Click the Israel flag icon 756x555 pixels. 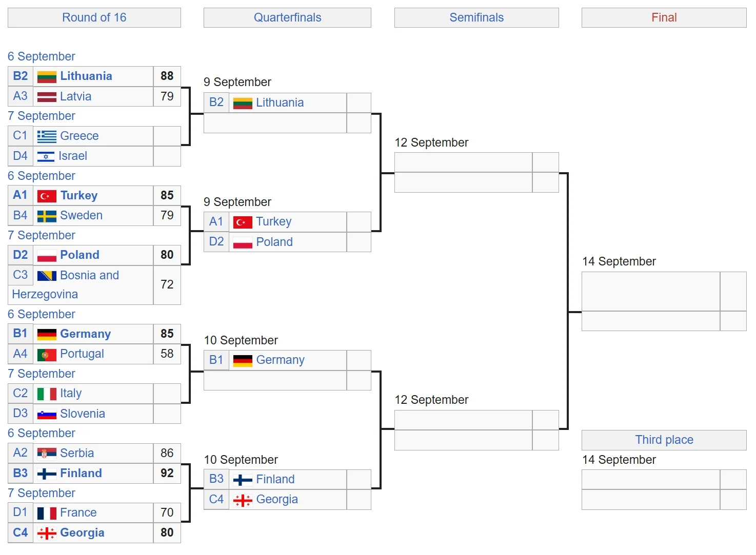[46, 156]
